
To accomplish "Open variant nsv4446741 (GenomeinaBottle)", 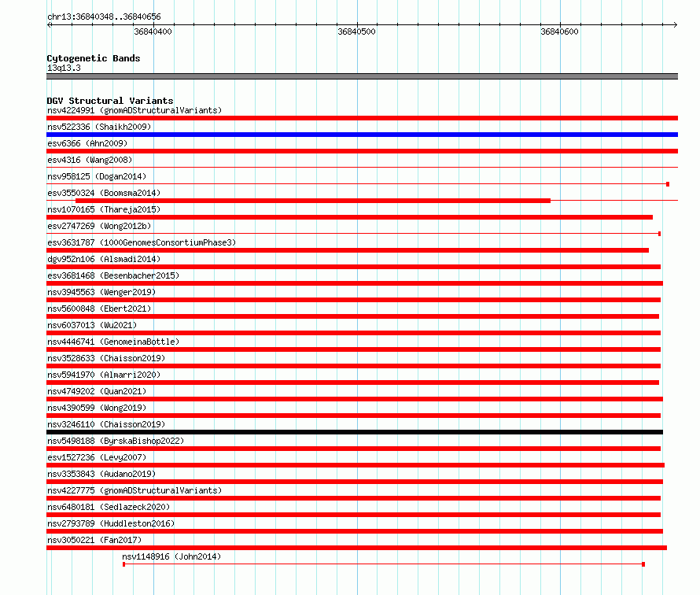I will pyautogui.click(x=113, y=342).
